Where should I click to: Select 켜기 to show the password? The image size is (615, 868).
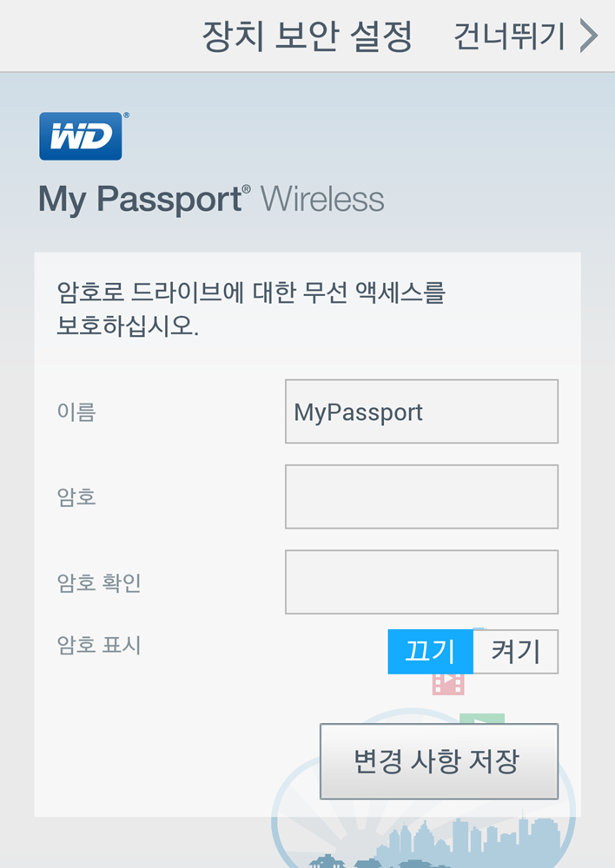[x=516, y=652]
